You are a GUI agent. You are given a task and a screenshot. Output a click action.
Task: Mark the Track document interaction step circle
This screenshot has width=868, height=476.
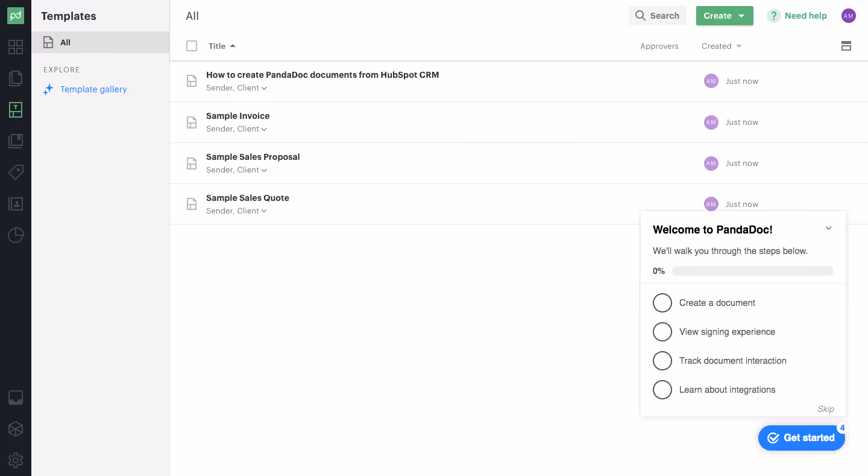662,361
